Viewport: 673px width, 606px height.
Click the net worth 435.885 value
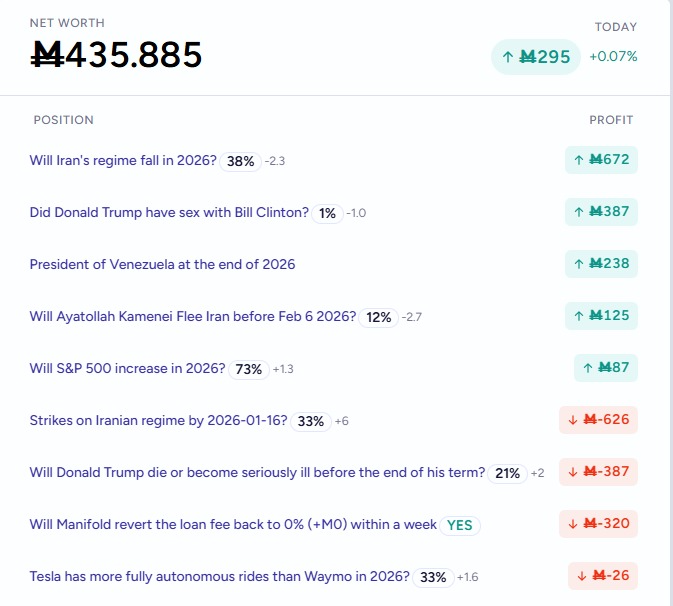click(x=117, y=55)
